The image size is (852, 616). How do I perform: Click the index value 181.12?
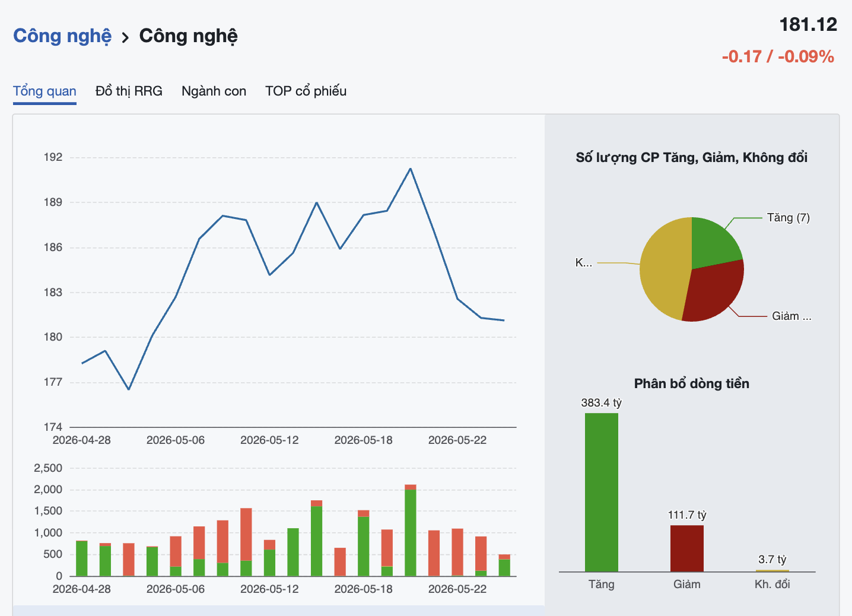point(808,24)
